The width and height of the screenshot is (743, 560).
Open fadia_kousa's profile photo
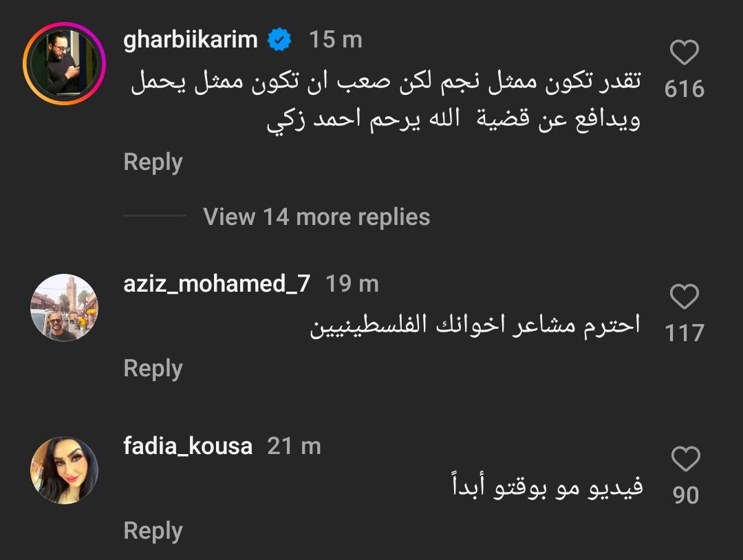[64, 471]
